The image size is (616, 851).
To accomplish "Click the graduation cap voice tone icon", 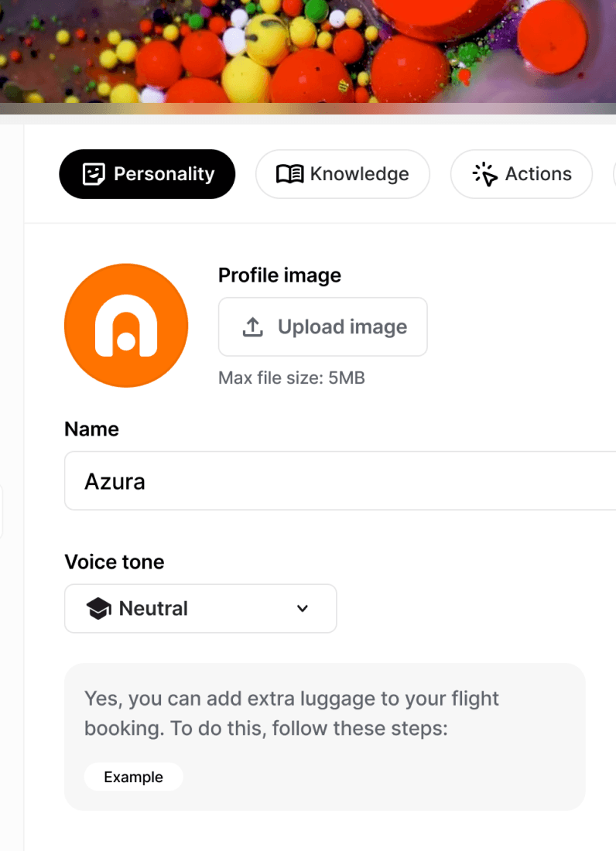I will tap(99, 609).
